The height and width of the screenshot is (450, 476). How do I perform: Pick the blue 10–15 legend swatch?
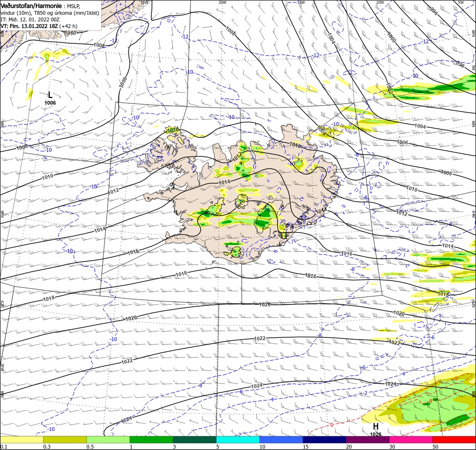pyautogui.click(x=281, y=440)
